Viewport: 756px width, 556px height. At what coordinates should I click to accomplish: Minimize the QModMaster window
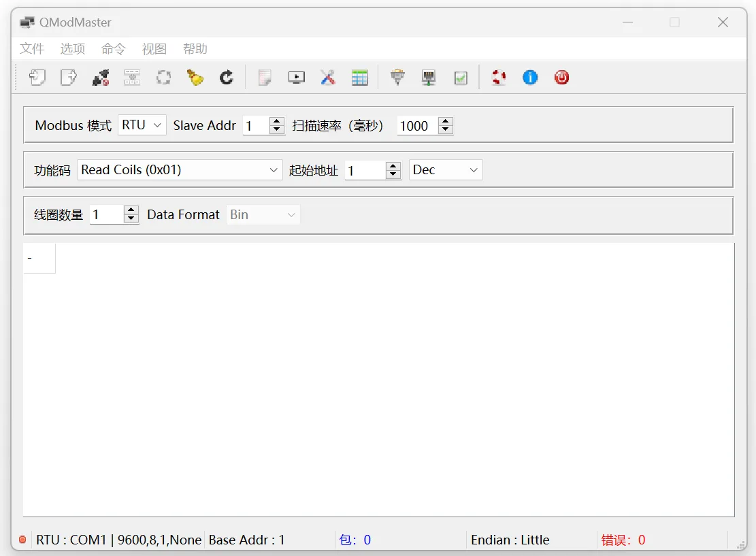(627, 22)
